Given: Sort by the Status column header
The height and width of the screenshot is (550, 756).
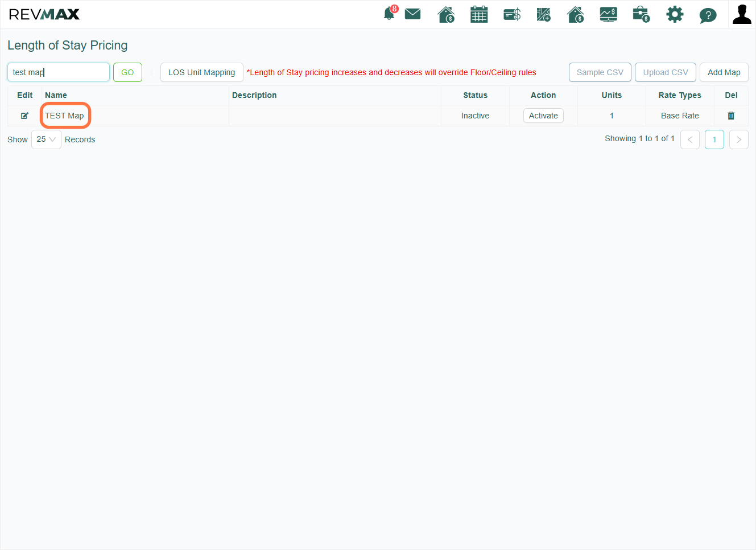Looking at the screenshot, I should coord(475,95).
